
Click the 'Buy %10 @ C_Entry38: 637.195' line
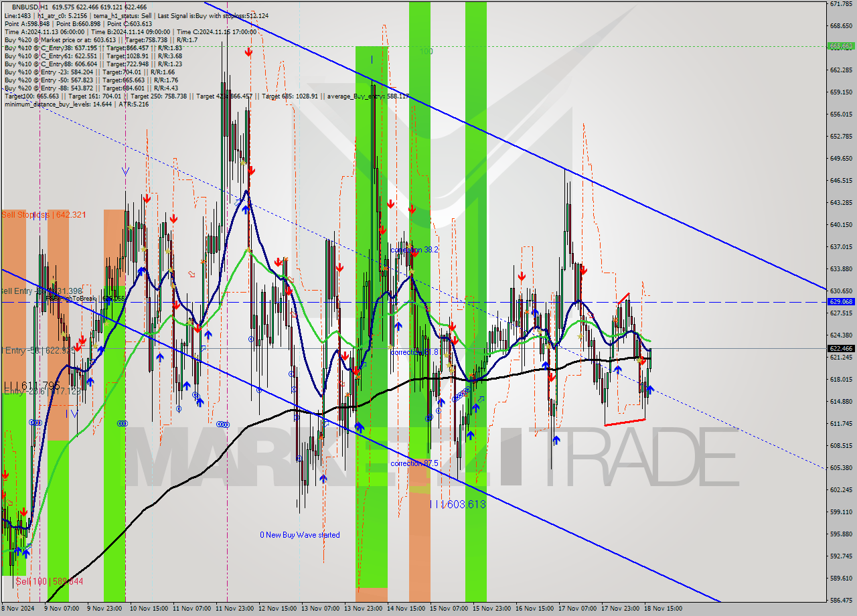(93, 48)
